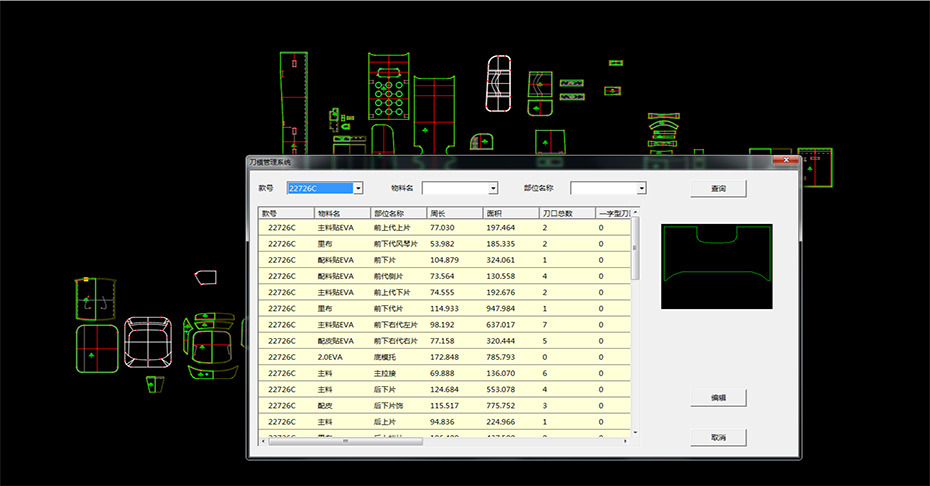Viewport: 930px width, 486px height.
Task: Click the 查询 query button
Action: [718, 188]
